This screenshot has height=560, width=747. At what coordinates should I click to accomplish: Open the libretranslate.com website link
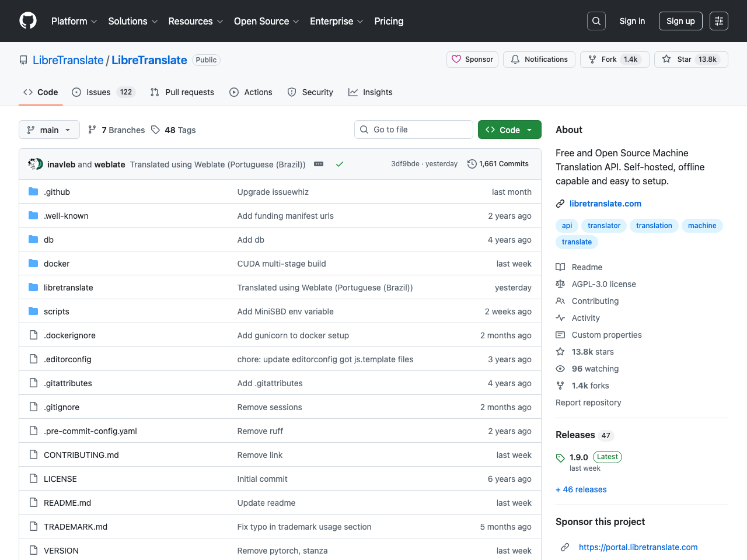605,204
